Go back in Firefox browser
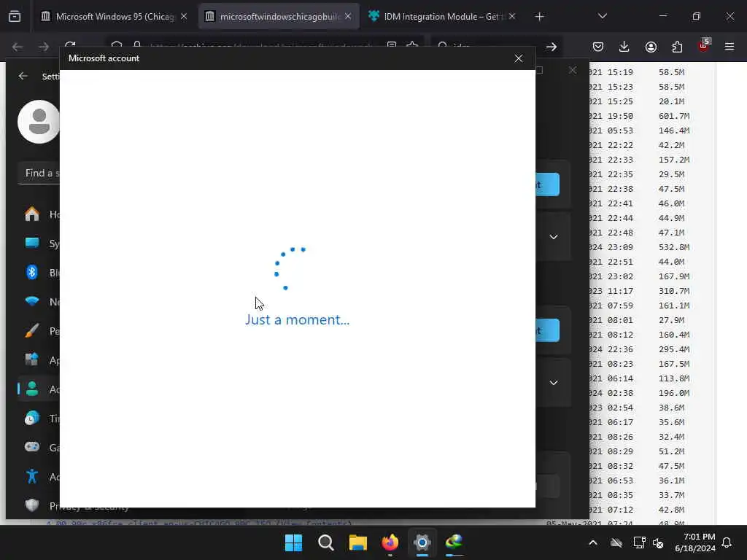 (18, 47)
